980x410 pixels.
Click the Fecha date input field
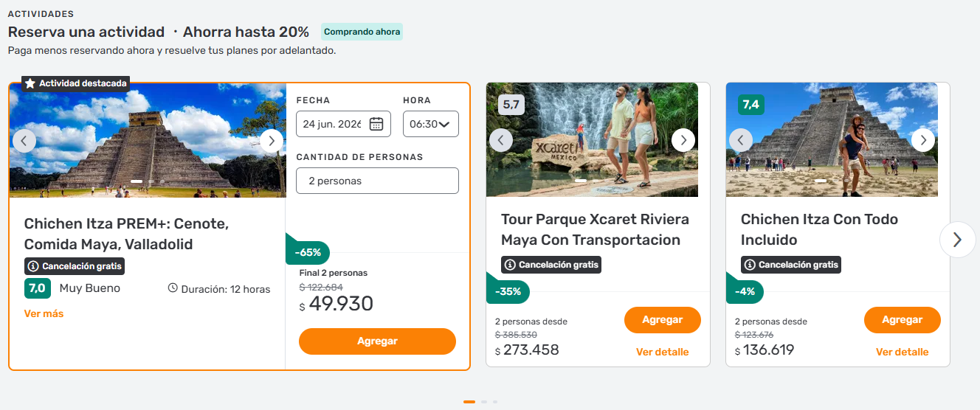[334, 124]
